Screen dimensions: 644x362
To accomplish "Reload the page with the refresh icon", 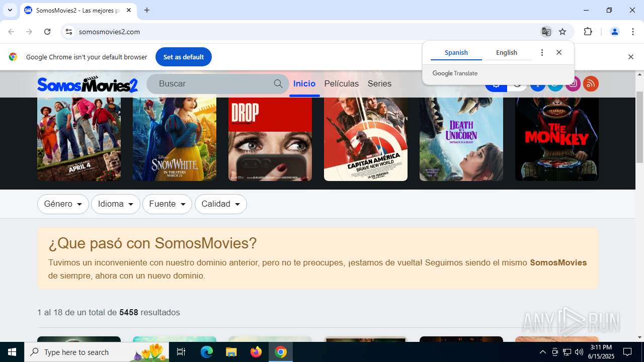I will click(47, 32).
